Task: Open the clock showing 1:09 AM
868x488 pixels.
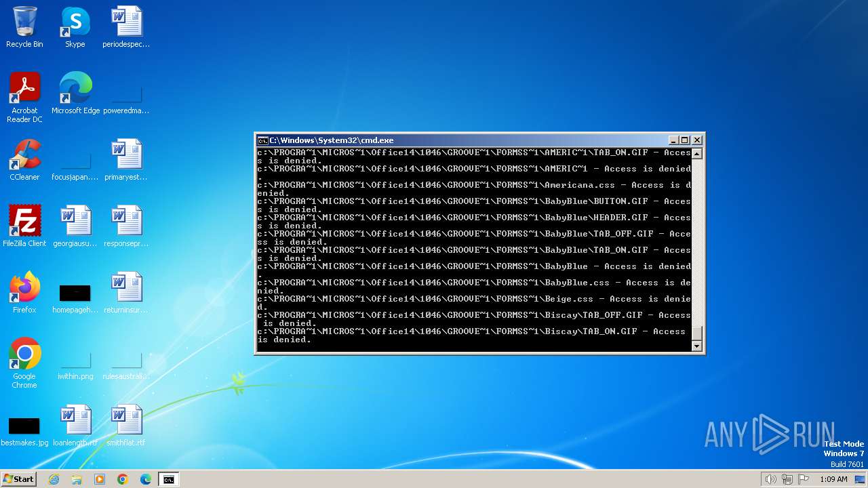Action: 833,479
